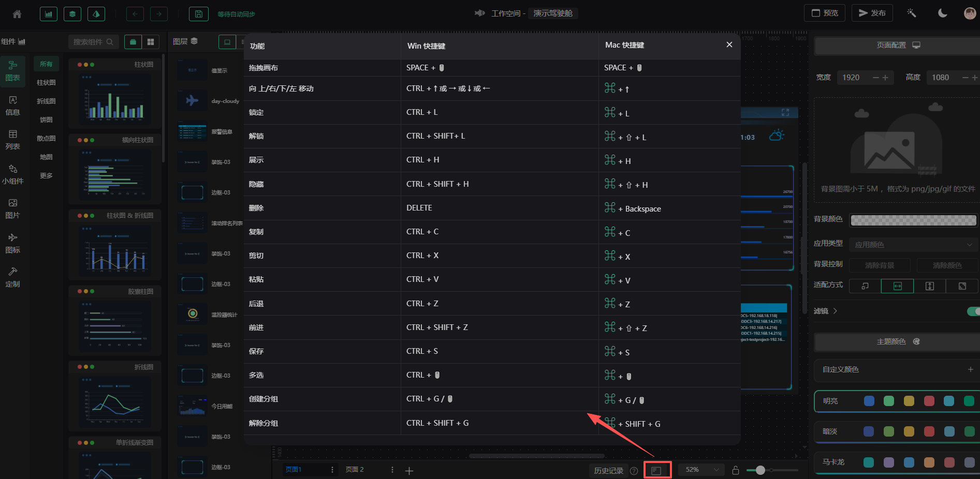Screen dimensions: 980x479
Task: Click the save icon in top toolbar
Action: tap(198, 14)
